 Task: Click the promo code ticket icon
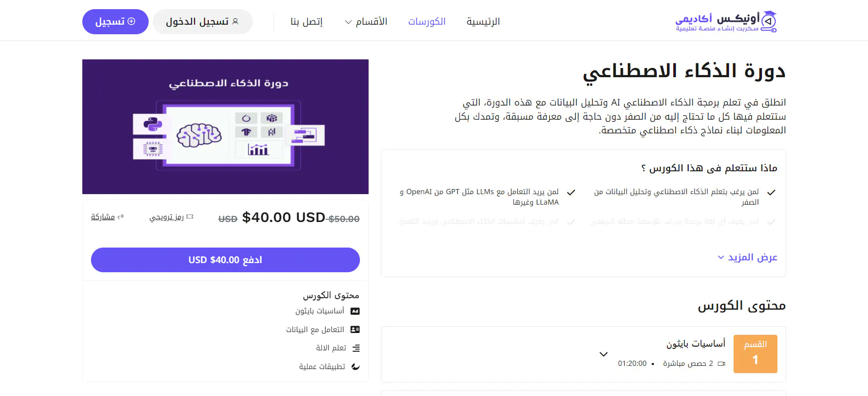pos(190,216)
